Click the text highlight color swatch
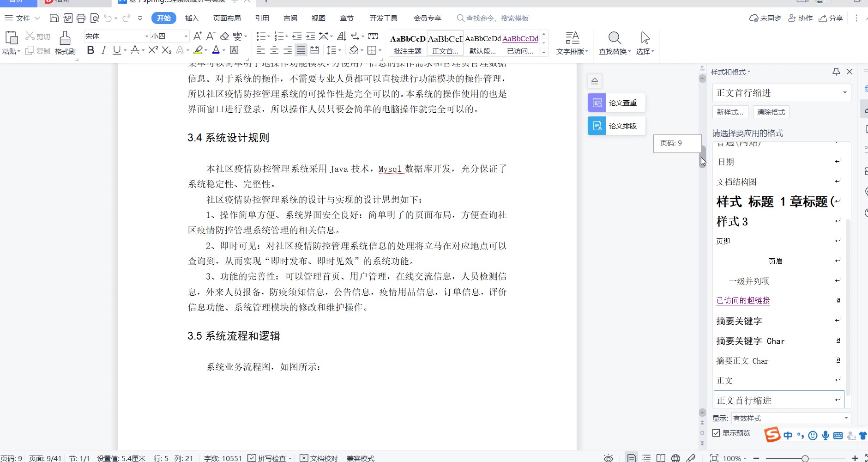This screenshot has width=868, height=462. (x=198, y=50)
